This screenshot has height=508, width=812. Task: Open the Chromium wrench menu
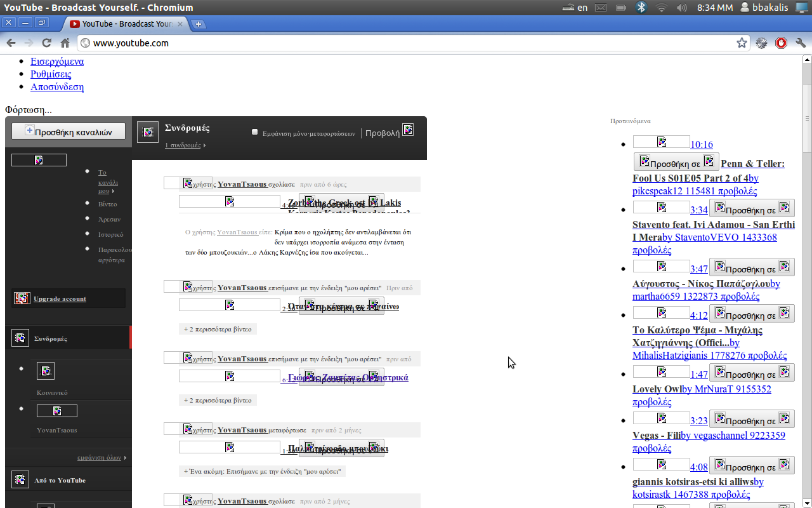pos(801,43)
